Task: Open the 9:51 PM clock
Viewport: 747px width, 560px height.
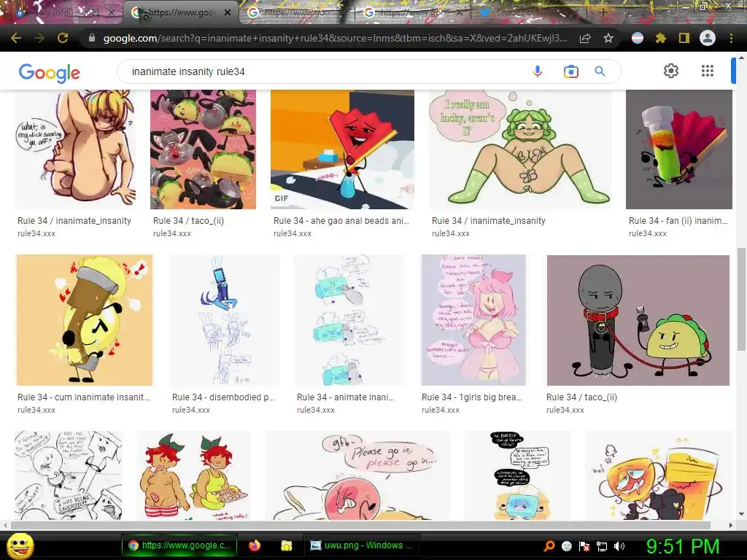Action: point(683,546)
